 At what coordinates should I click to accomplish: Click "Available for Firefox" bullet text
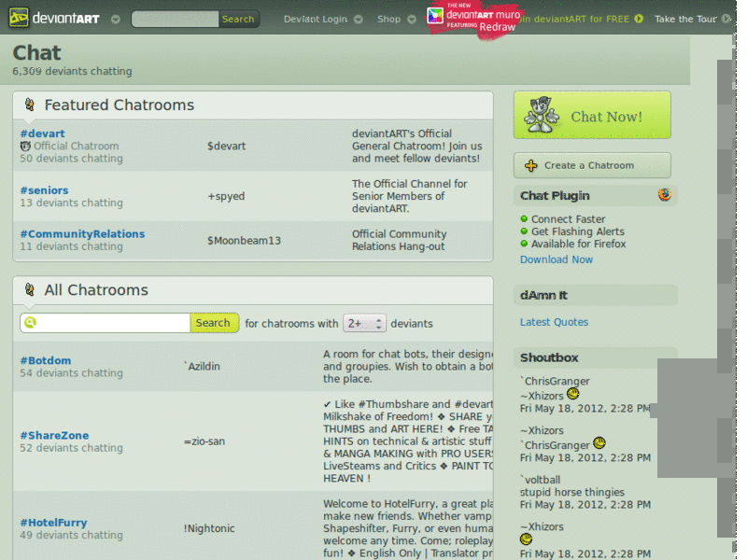coord(579,244)
